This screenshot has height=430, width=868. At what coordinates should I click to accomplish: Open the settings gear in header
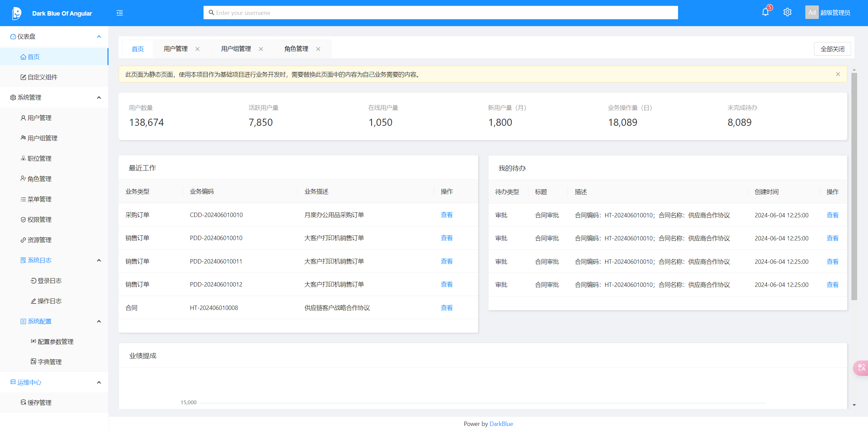point(787,13)
